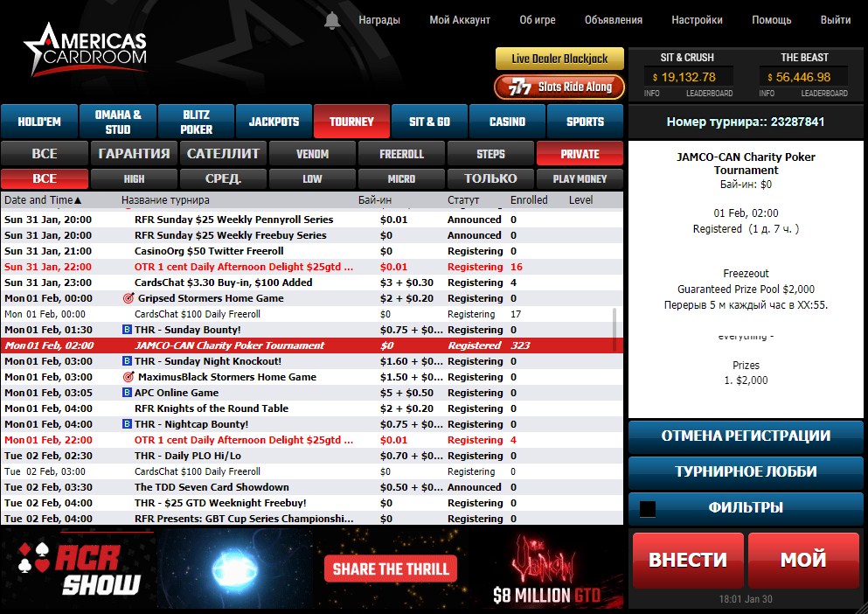868x614 pixels.
Task: Select the JAMCO-CAN Charity Poker Tournament row
Action: point(312,345)
